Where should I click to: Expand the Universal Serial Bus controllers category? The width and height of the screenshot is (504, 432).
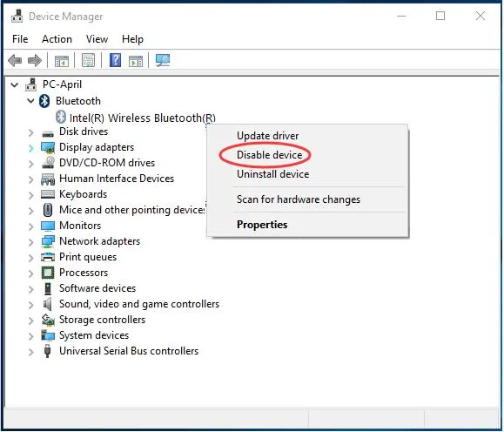[30, 352]
